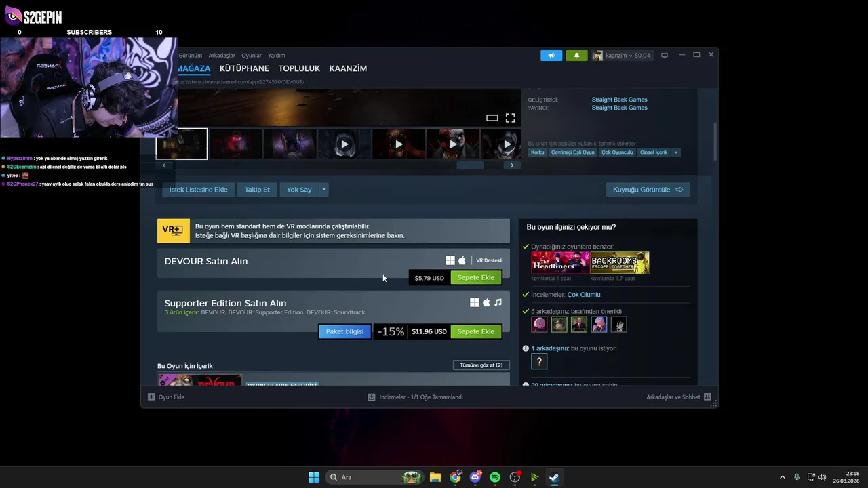868x488 pixels.
Task: Move thumbnail strip right with arrow
Action: click(512, 165)
